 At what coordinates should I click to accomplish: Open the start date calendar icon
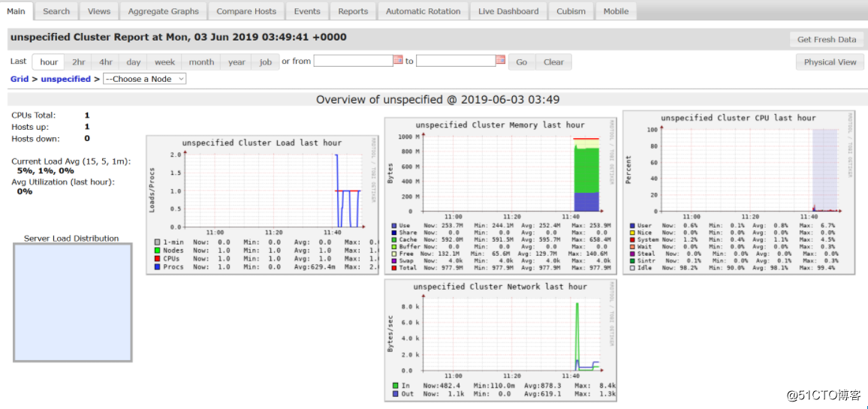tap(398, 60)
